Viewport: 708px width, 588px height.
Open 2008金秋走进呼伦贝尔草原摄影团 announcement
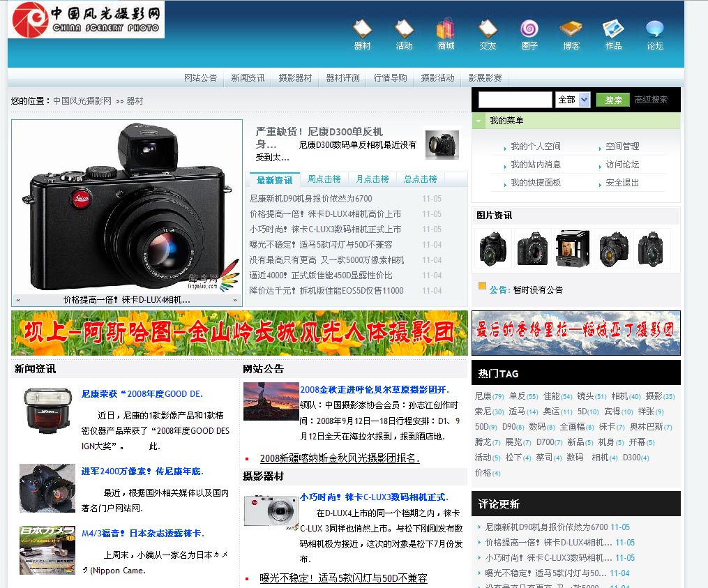coord(375,390)
